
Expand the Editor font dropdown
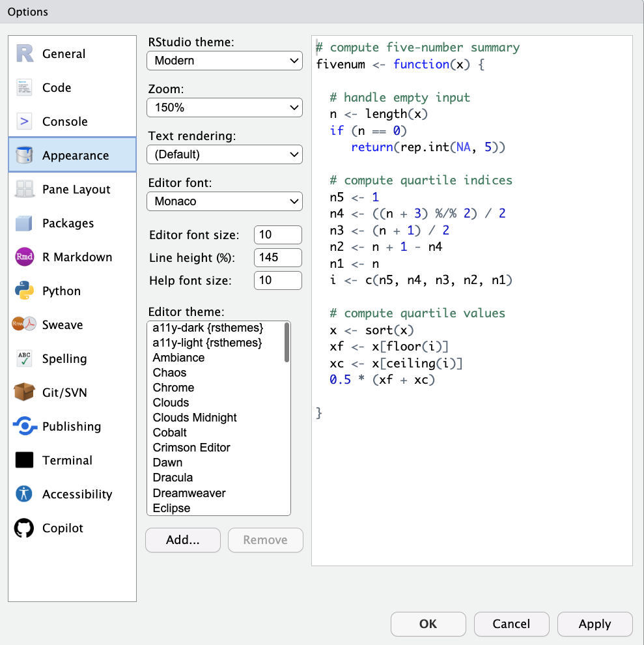(x=225, y=201)
